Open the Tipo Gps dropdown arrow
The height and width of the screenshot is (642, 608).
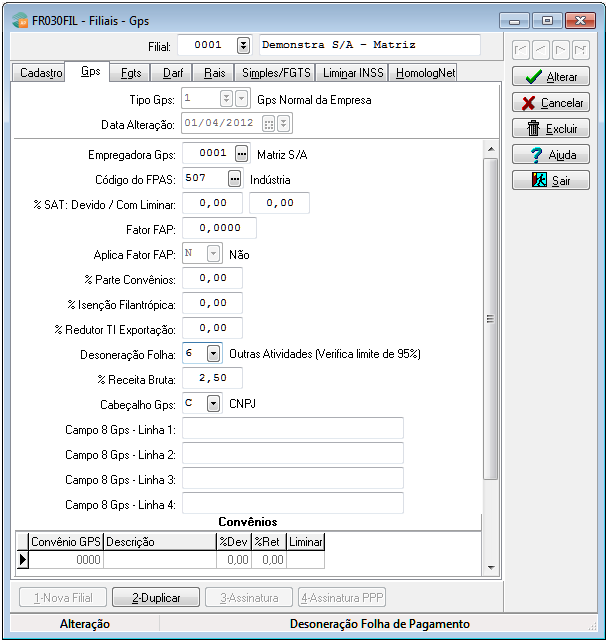[x=242, y=99]
